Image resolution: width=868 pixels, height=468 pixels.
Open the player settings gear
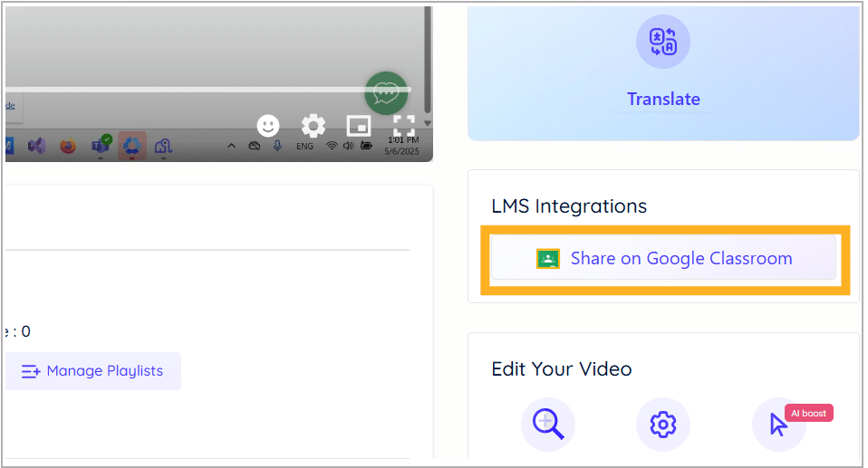[313, 126]
